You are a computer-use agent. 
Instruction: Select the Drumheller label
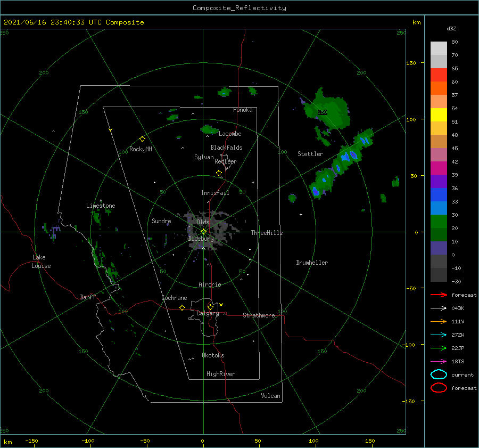312,263
